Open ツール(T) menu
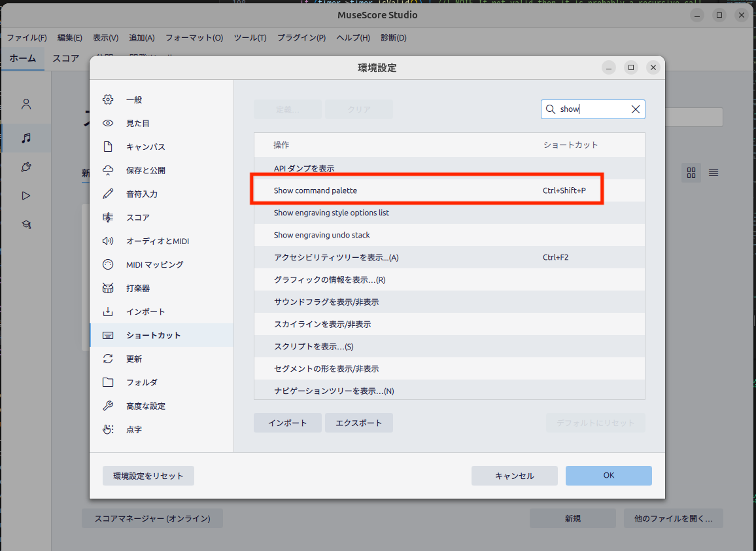The width and height of the screenshot is (756, 551). [x=250, y=38]
